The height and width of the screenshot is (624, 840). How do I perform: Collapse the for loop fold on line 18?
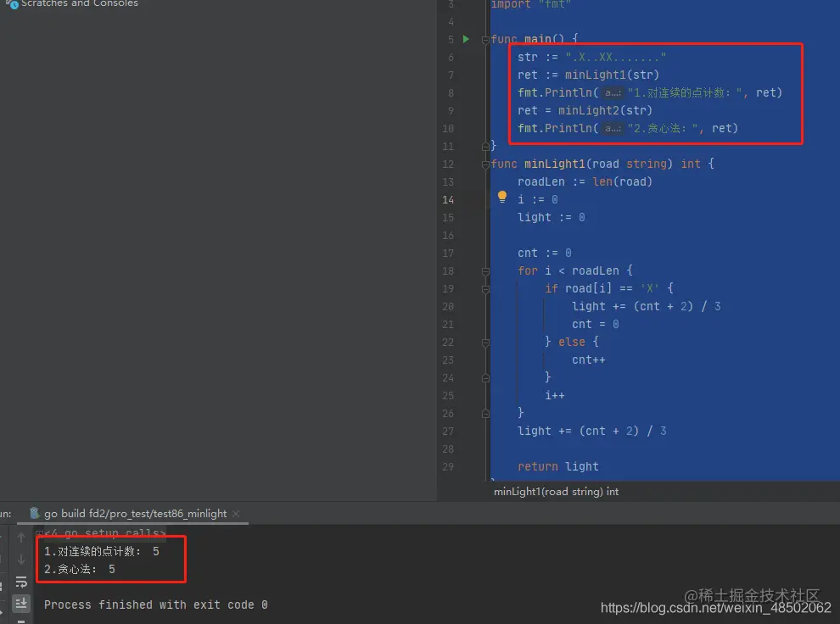485,271
